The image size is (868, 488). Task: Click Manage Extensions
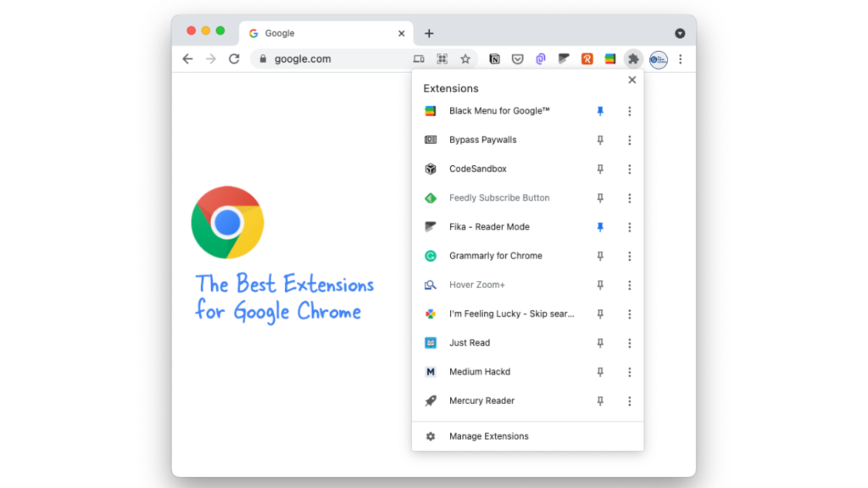(488, 436)
